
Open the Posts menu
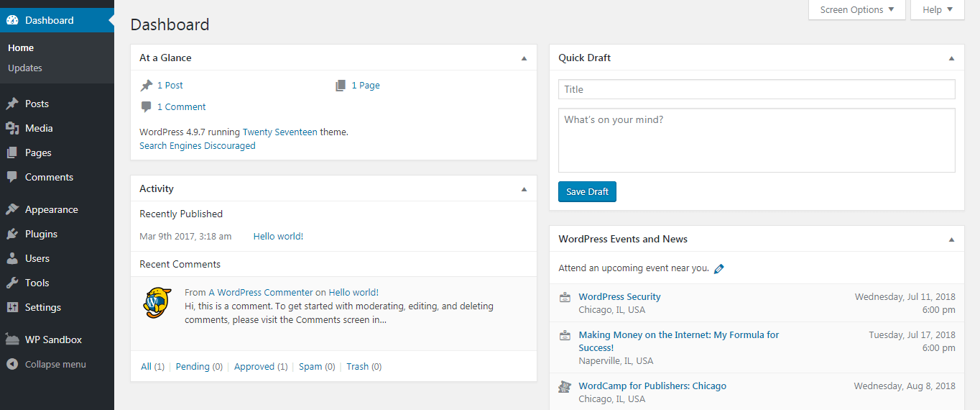point(57,104)
